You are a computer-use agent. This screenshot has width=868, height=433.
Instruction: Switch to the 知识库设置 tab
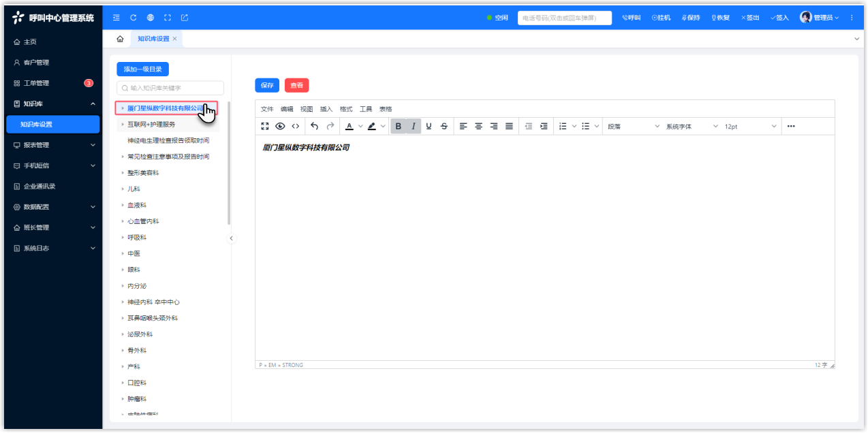(154, 39)
